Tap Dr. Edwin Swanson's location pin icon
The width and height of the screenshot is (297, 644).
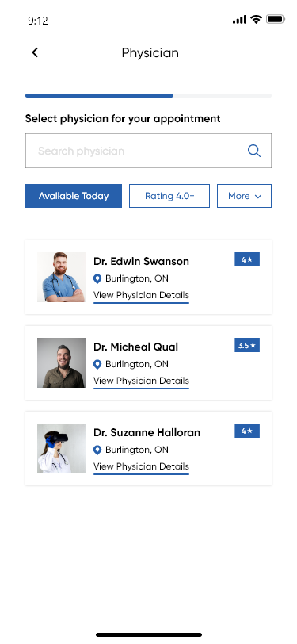pos(97,279)
